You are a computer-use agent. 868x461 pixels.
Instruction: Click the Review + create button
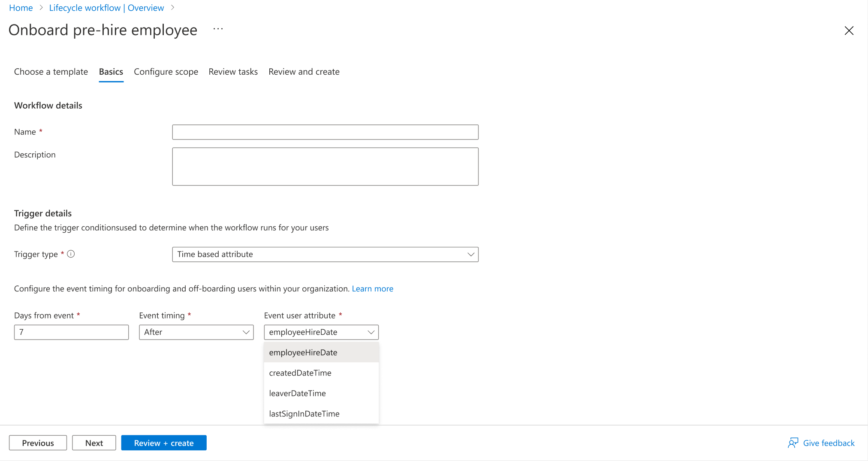163,443
